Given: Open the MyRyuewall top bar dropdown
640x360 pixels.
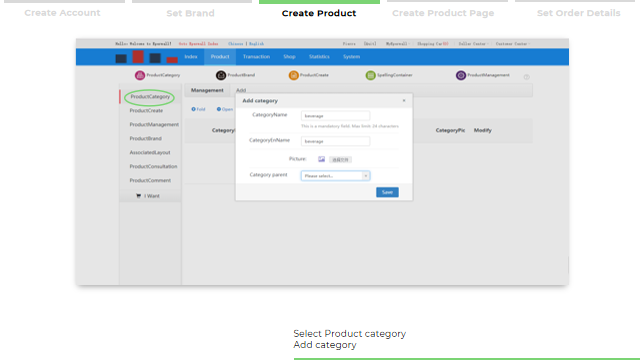Looking at the screenshot, I should 398,44.
